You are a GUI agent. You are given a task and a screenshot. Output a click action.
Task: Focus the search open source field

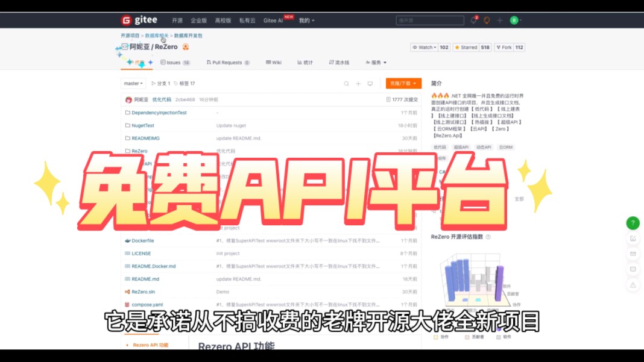click(x=430, y=20)
